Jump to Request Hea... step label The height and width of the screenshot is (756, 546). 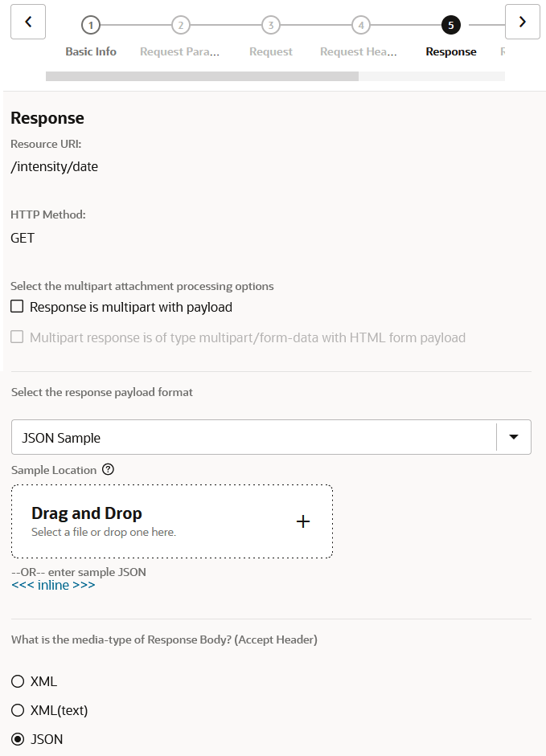pyautogui.click(x=359, y=51)
